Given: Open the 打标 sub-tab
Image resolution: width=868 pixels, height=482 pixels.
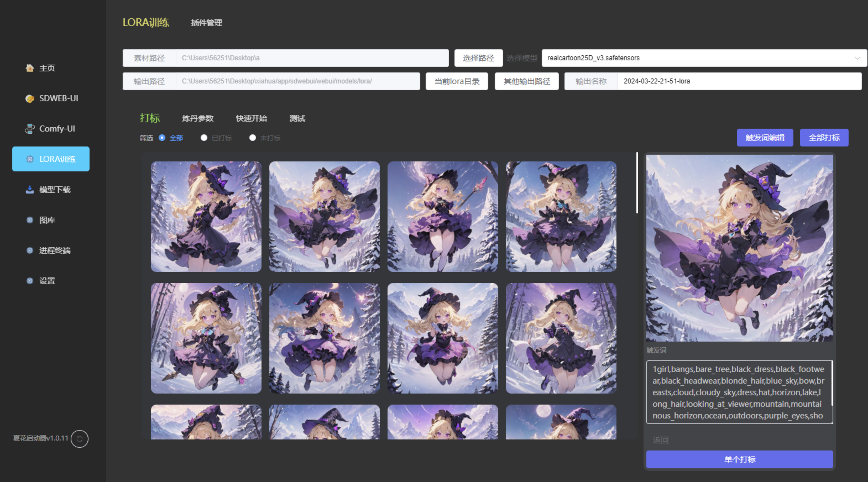Looking at the screenshot, I should click(150, 118).
